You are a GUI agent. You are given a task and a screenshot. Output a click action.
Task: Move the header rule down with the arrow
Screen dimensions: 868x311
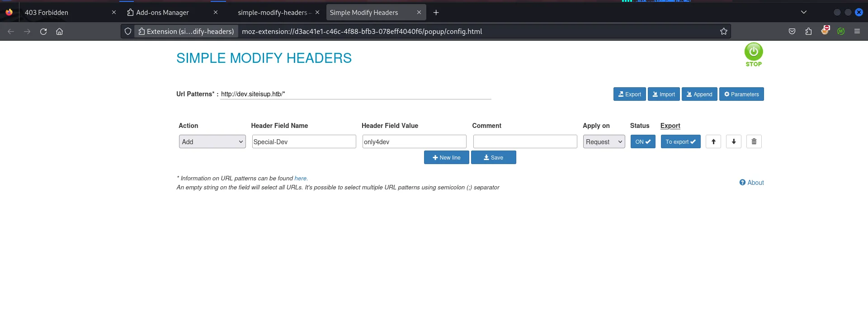734,141
